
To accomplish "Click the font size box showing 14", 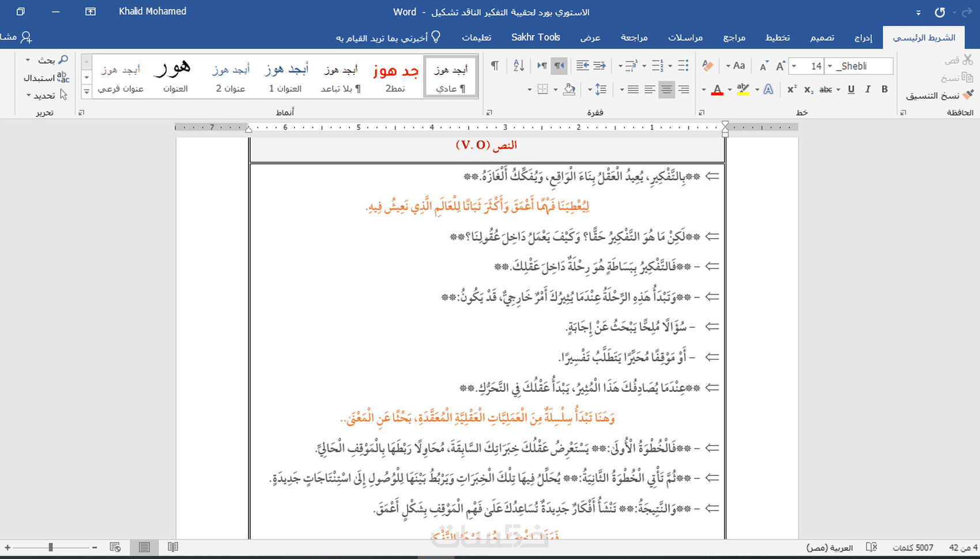I will coord(806,66).
